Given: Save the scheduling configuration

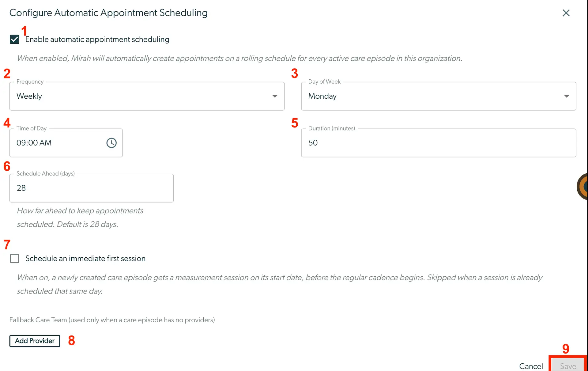Looking at the screenshot, I should tap(568, 365).
